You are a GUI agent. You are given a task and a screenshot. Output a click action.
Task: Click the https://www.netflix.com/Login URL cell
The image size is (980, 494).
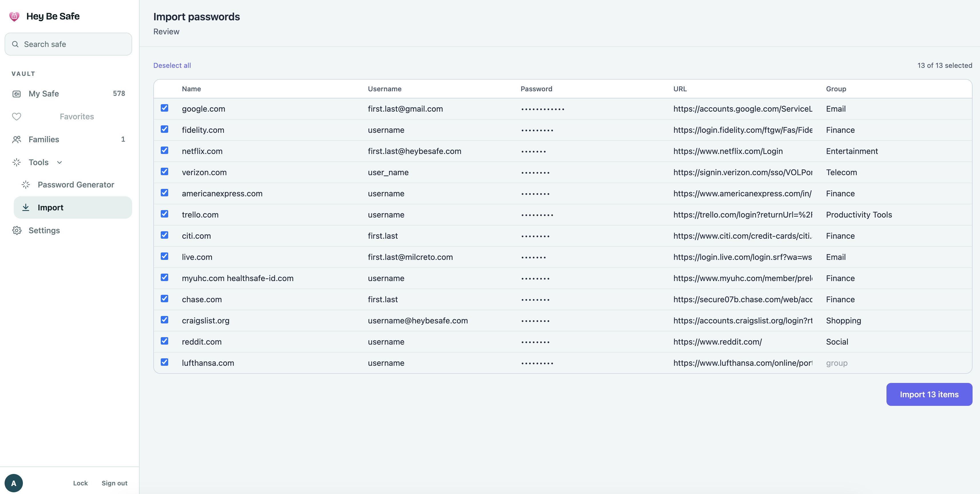[728, 151]
